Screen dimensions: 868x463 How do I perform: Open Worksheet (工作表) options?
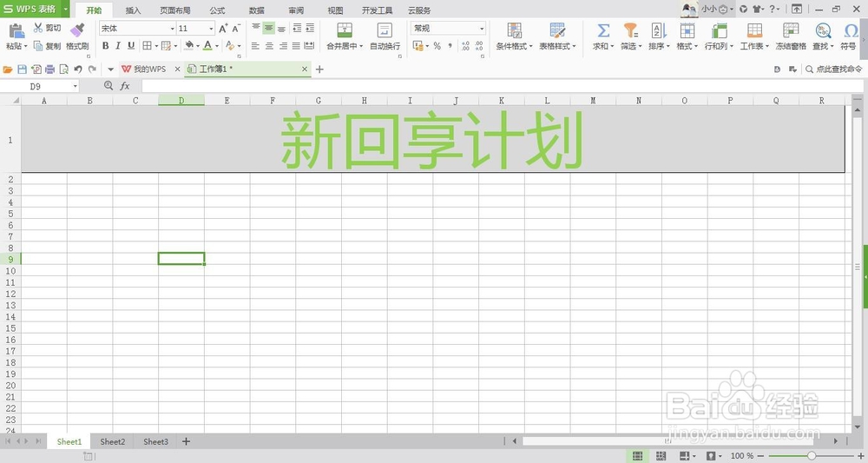pyautogui.click(x=754, y=37)
